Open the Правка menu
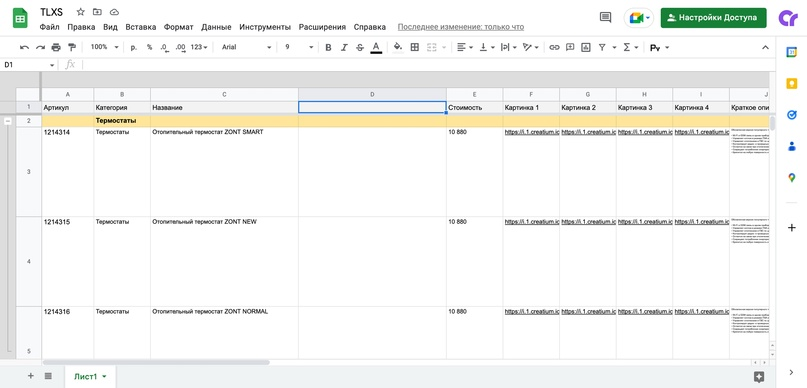This screenshot has height=388, width=807. pos(81,27)
